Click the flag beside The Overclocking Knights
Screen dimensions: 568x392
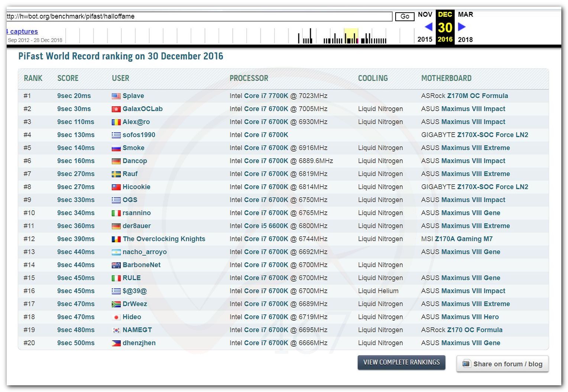116,239
